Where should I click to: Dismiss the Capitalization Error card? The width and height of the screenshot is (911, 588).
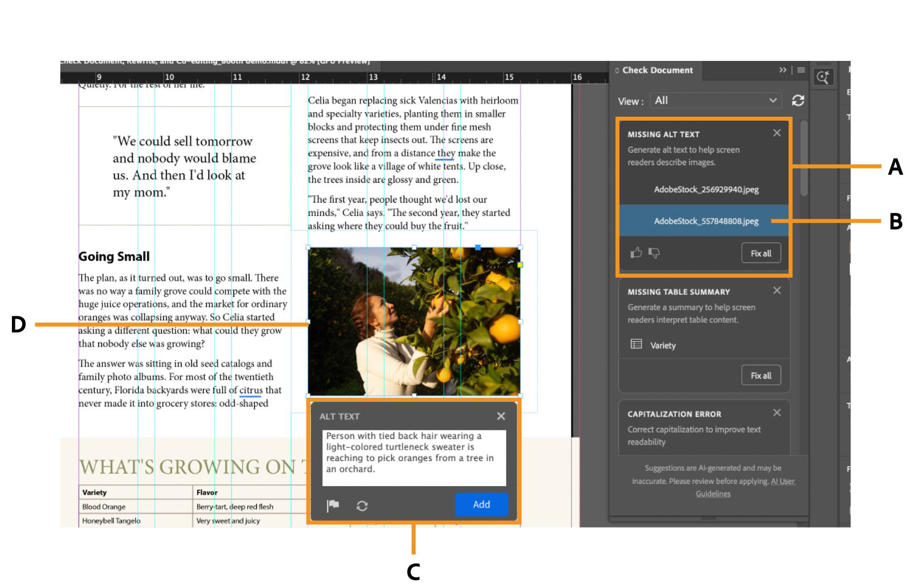coord(777,413)
